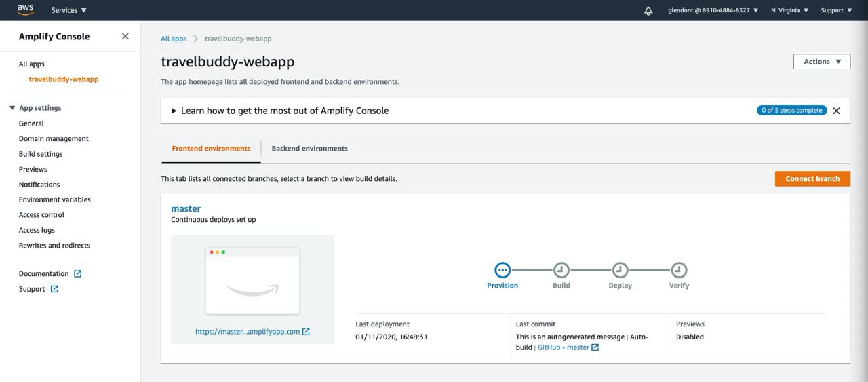
Task: Expand the Learn how to section
Action: click(174, 111)
